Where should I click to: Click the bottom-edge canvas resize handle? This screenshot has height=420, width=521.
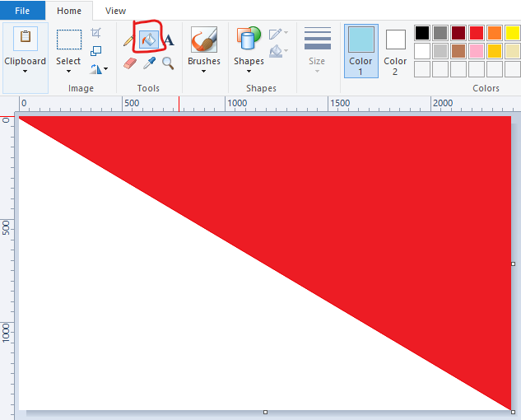pyautogui.click(x=265, y=412)
